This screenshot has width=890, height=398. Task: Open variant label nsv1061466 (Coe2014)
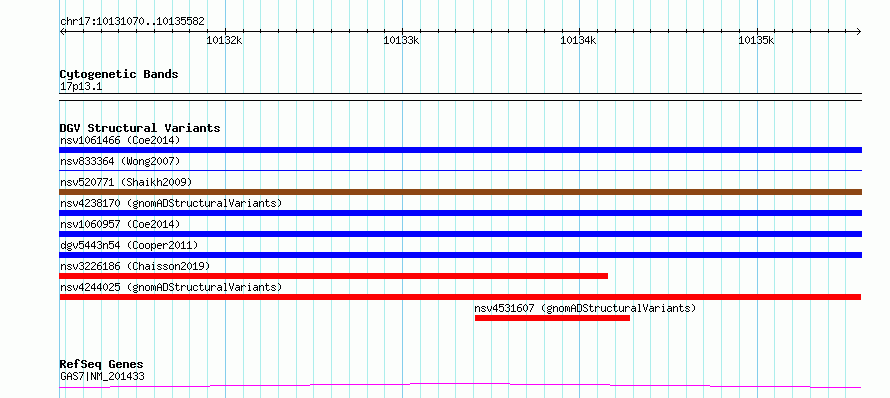[x=120, y=140]
